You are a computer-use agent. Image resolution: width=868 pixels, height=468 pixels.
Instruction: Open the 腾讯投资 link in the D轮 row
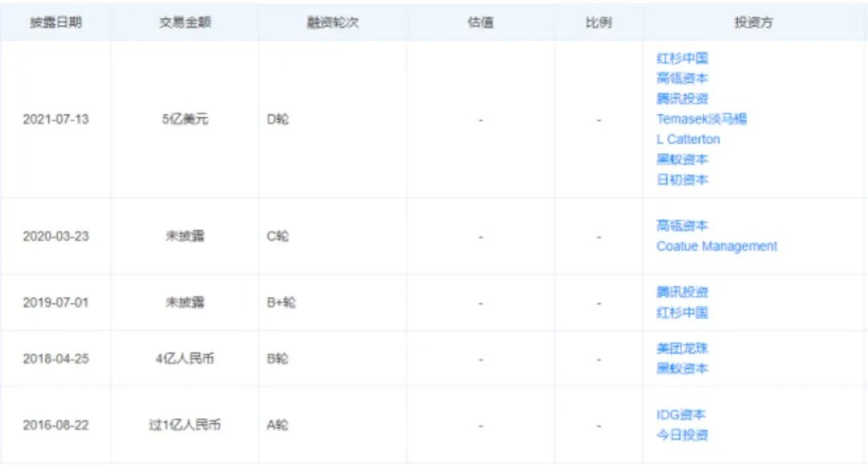[682, 99]
